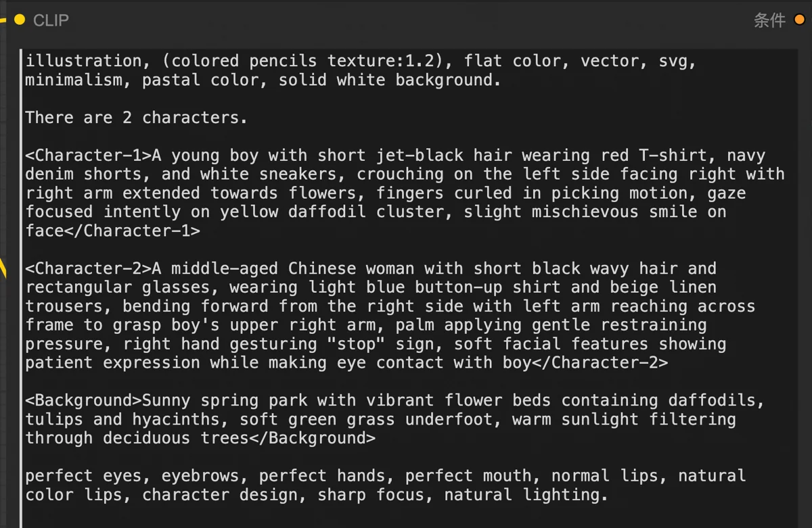Screen dimensions: 812x528
Task: Click the opening <Background> tag
Action: pos(84,400)
